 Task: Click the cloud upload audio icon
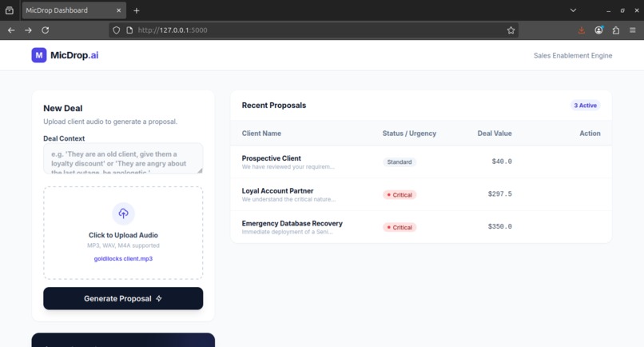tap(123, 213)
